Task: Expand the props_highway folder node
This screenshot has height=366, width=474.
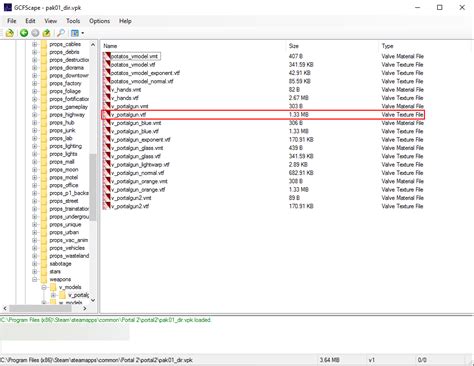Action: 35,115
